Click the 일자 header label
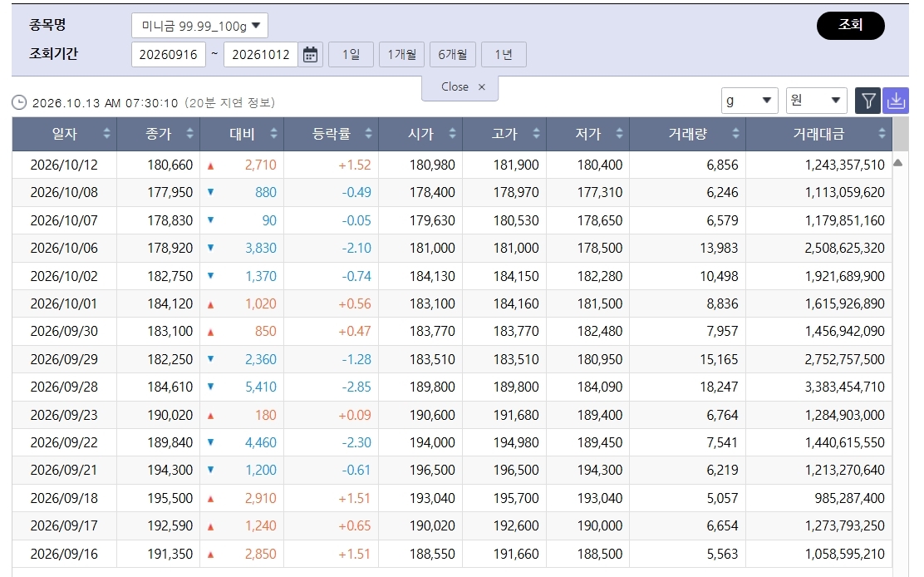This screenshot has width=924, height=577. coord(65,134)
